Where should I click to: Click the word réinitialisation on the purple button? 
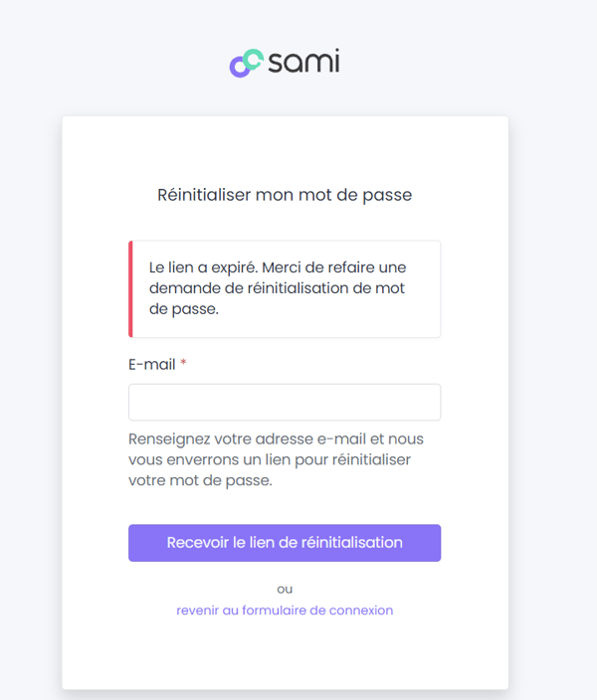(x=352, y=543)
